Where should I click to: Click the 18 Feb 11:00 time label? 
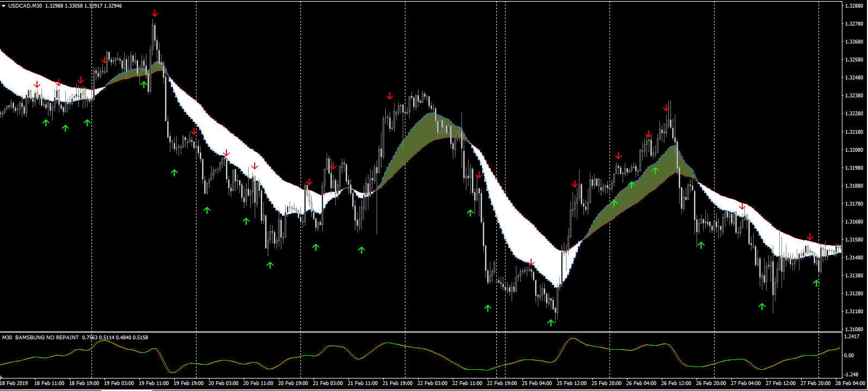pyautogui.click(x=49, y=383)
